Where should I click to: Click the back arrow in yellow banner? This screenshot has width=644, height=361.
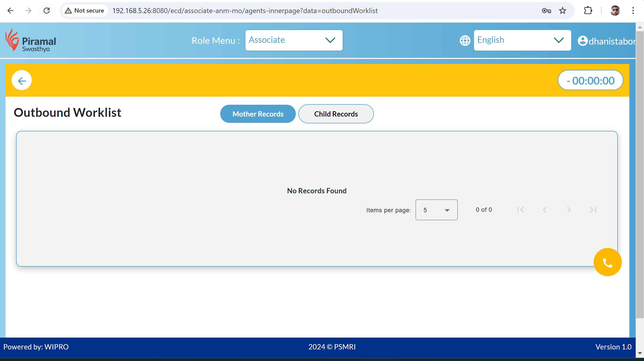pyautogui.click(x=22, y=80)
